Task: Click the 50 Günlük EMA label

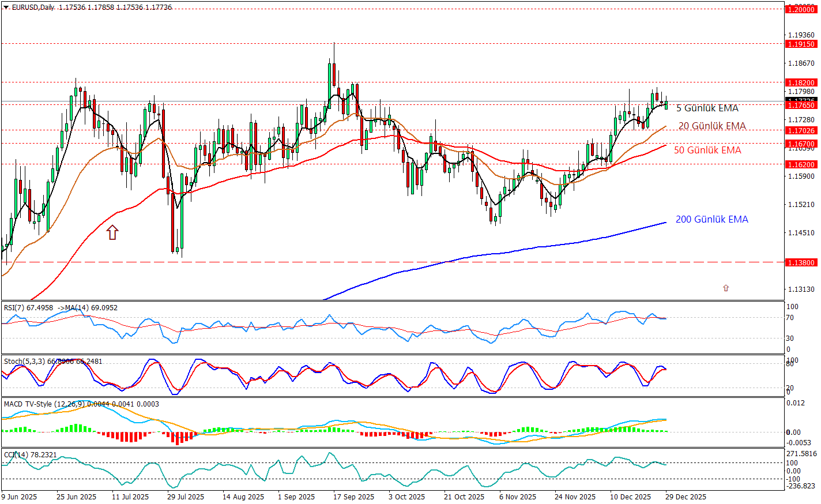Action: coord(707,150)
